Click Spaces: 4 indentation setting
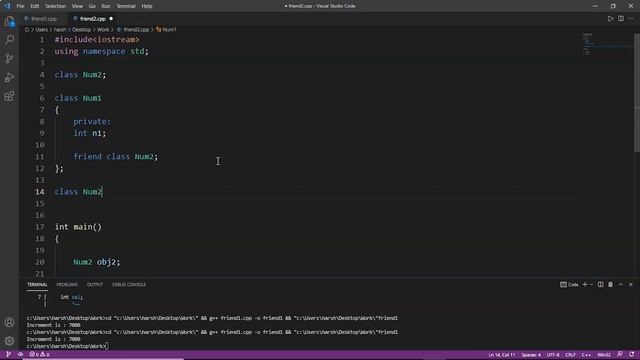640x360 pixels. [531, 355]
